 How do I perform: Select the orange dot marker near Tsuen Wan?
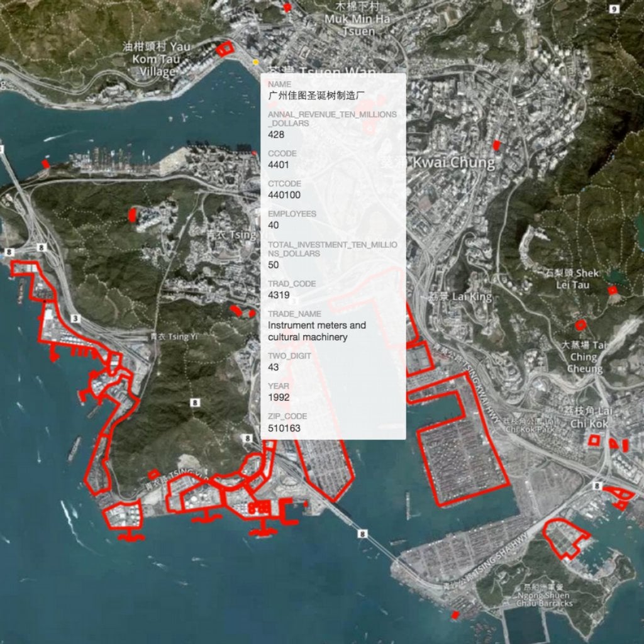(255, 62)
